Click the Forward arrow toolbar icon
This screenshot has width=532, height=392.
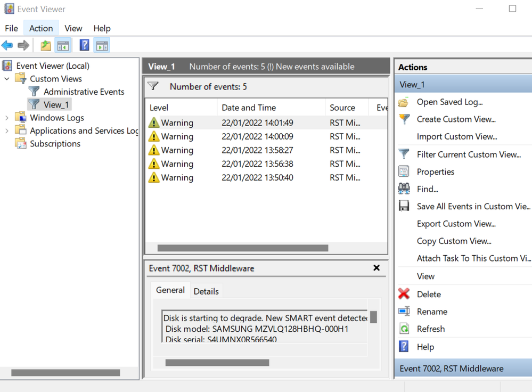pos(23,45)
